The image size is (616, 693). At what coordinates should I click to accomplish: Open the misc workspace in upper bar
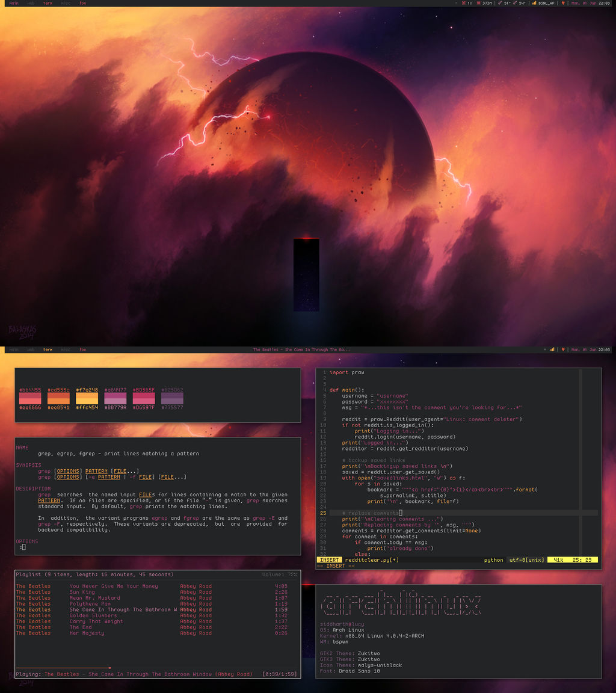tap(66, 3)
